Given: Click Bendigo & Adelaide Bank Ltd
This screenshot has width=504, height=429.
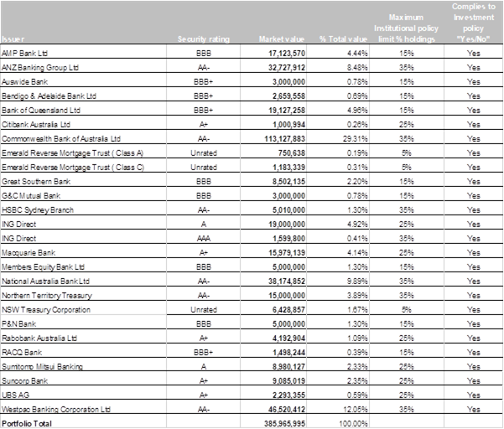Looking at the screenshot, I should tap(49, 96).
